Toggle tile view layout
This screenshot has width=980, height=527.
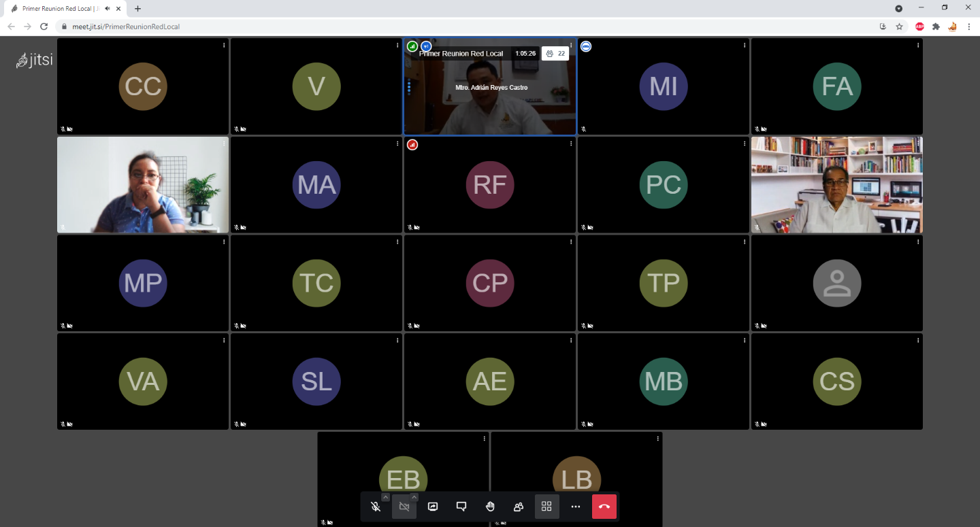(x=546, y=507)
